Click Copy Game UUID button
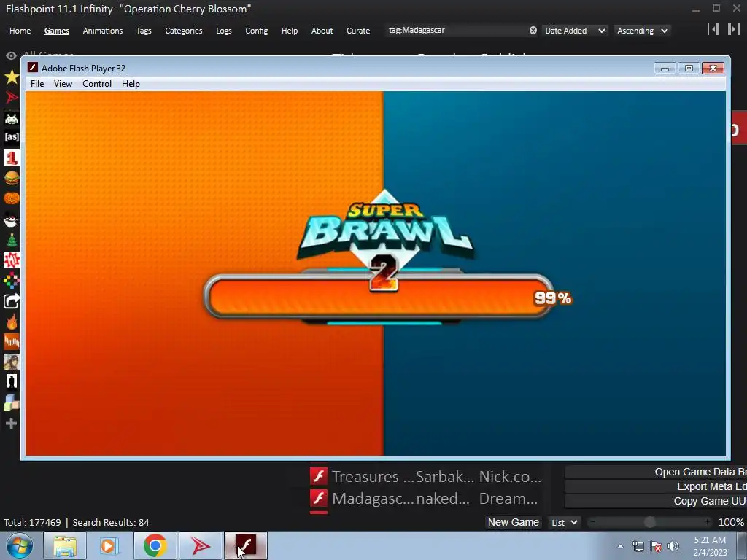The width and height of the screenshot is (747, 560). (x=656, y=501)
